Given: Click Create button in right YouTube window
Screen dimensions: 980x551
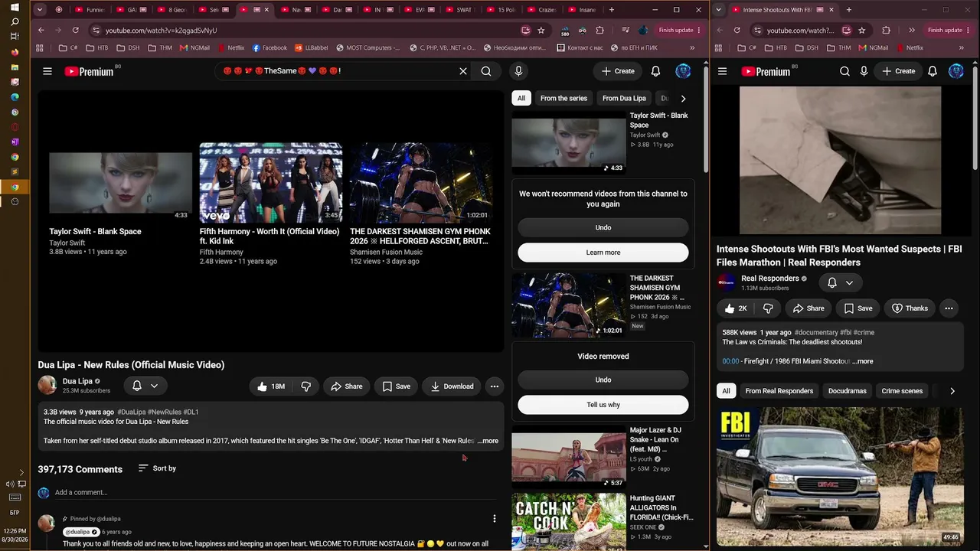Looking at the screenshot, I should pos(898,71).
